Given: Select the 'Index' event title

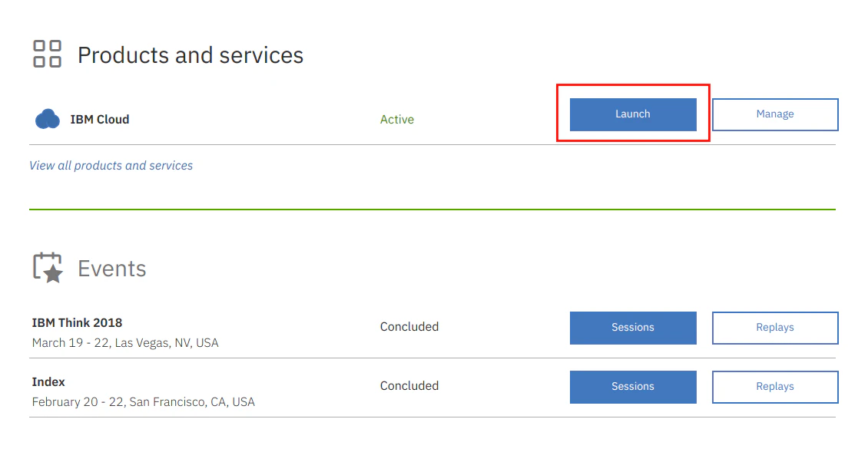Looking at the screenshot, I should coord(48,381).
